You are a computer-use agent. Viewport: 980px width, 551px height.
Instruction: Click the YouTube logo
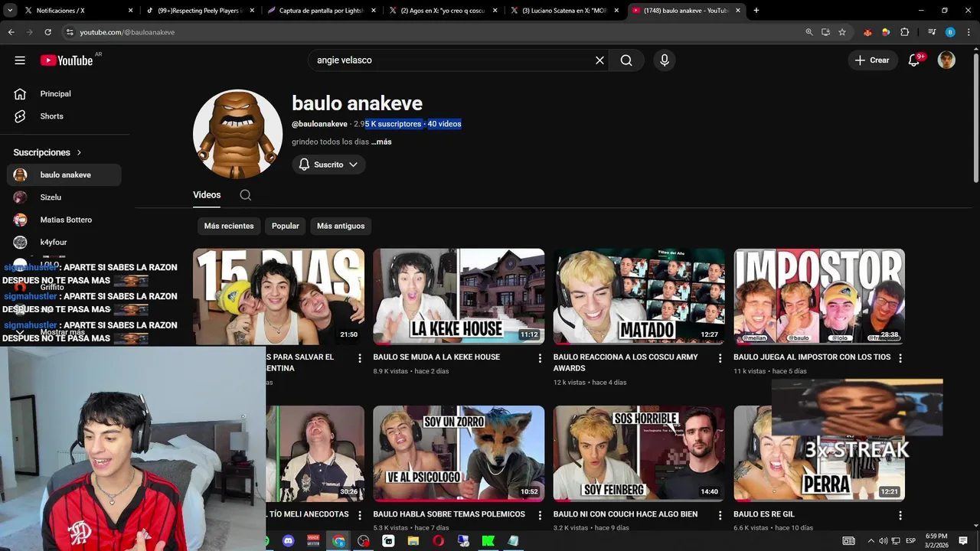(x=67, y=60)
